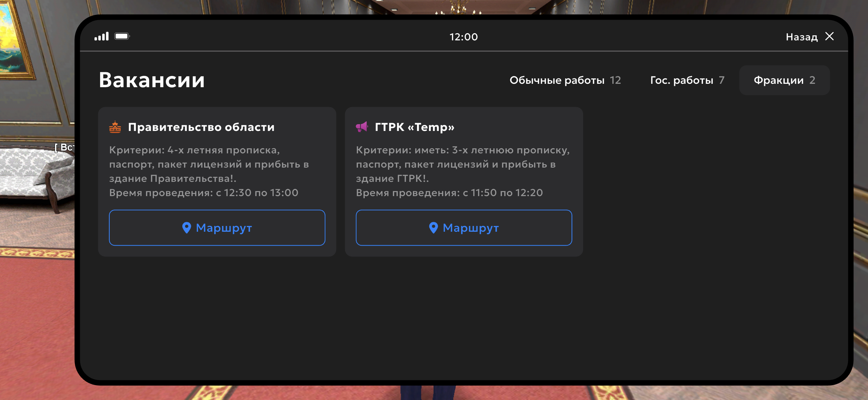Click the battery indicator icon
This screenshot has width=868, height=400.
(122, 36)
